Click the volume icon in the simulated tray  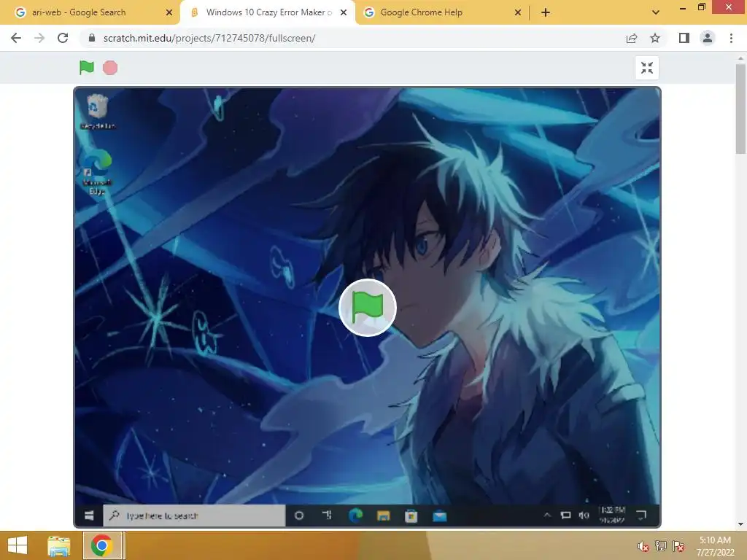(x=584, y=516)
